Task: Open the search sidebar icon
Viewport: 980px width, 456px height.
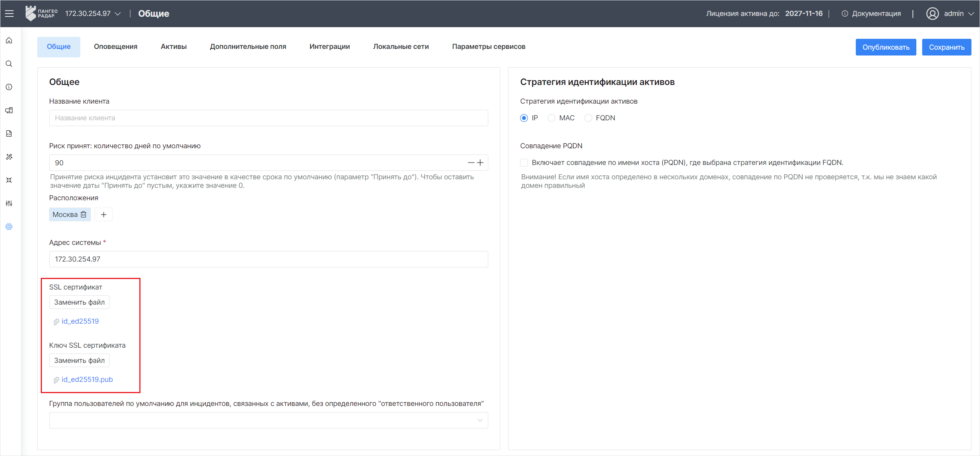Action: [x=9, y=64]
